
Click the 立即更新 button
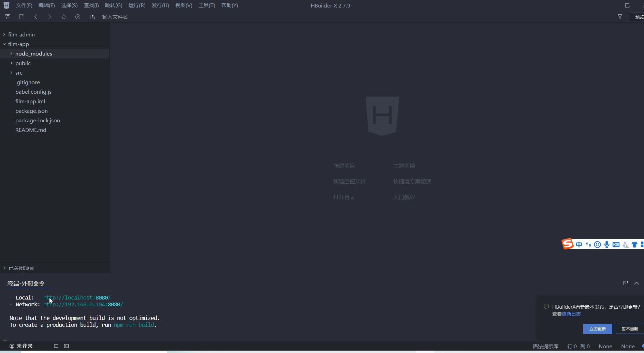(598, 329)
